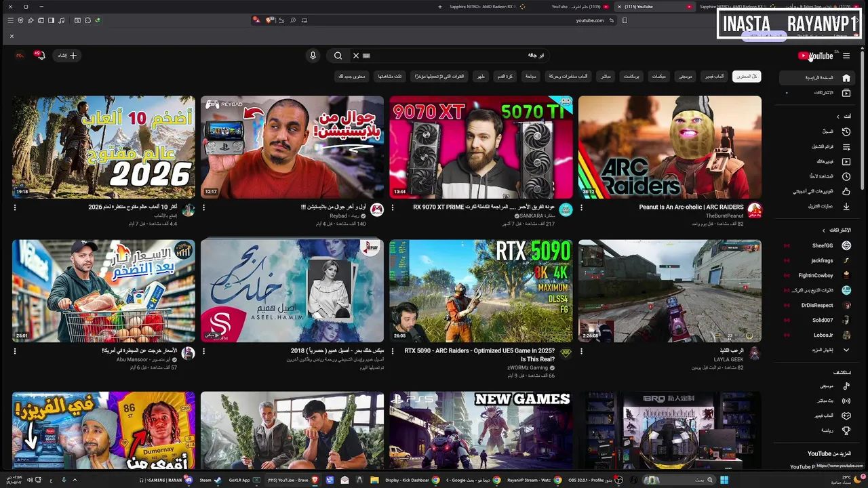Select the Cooking (طهي) filter chip
This screenshot has width=868, height=488.
pos(481,77)
